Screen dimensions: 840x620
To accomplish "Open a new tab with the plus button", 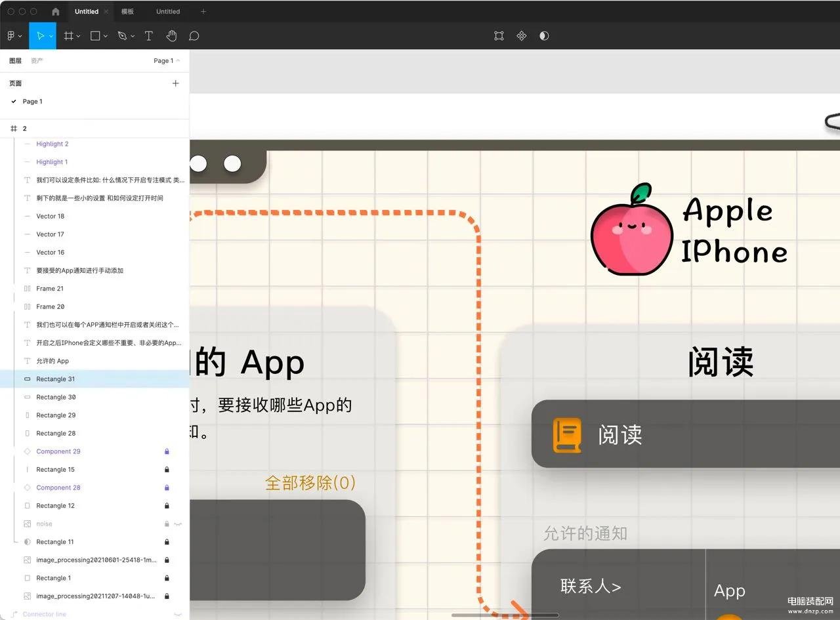I will (x=203, y=12).
